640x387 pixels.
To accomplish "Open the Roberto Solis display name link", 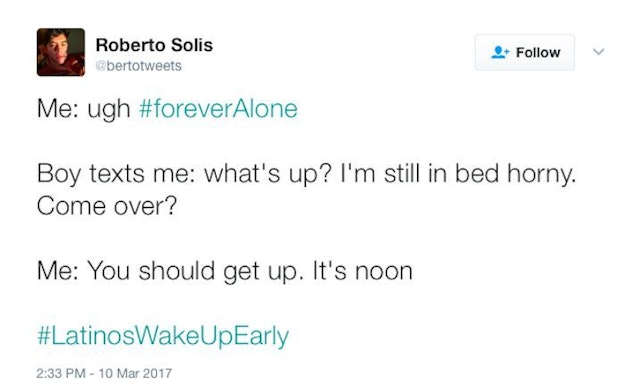I will (x=154, y=45).
